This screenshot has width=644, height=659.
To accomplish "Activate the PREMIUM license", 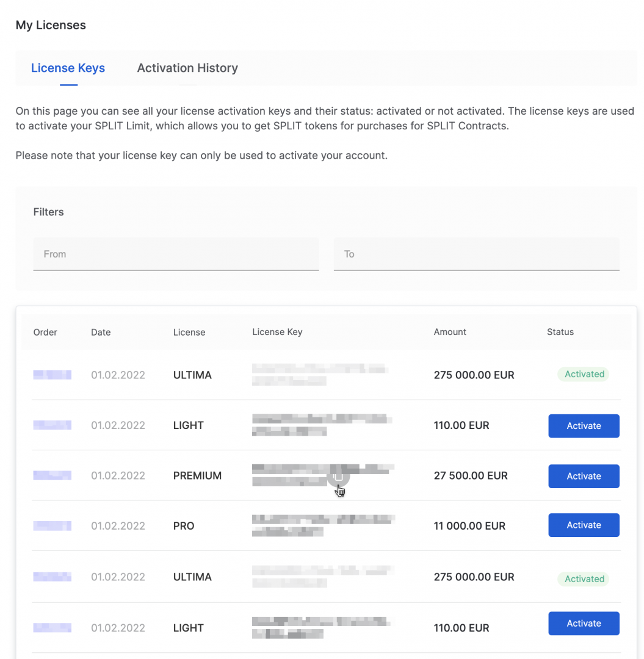I will pos(584,476).
